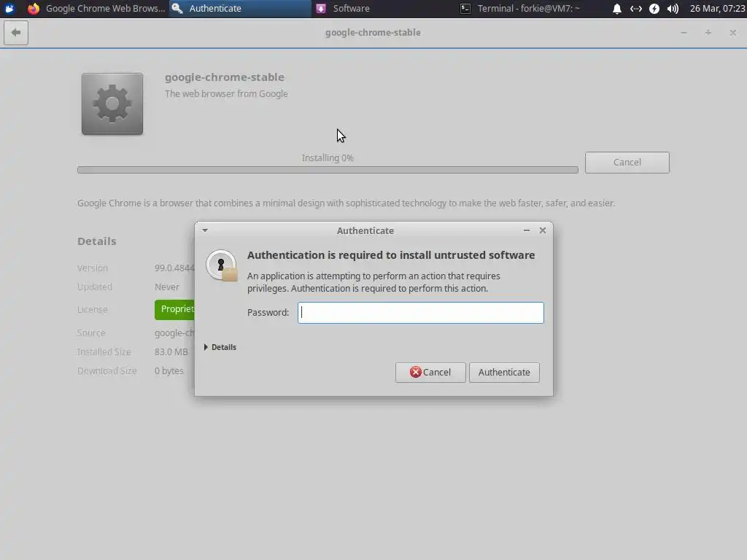
Task: Go back using the Software back arrow
Action: [16, 33]
